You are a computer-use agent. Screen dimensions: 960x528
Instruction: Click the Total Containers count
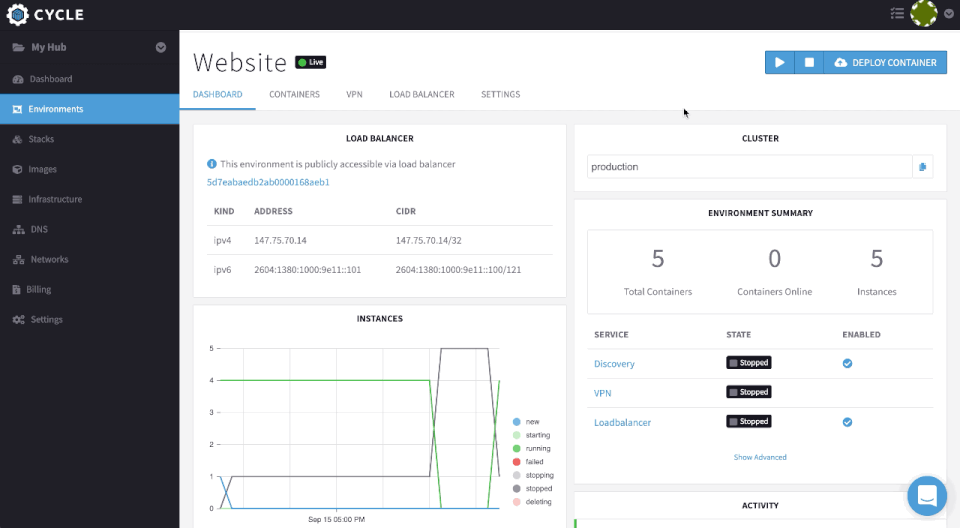click(658, 259)
